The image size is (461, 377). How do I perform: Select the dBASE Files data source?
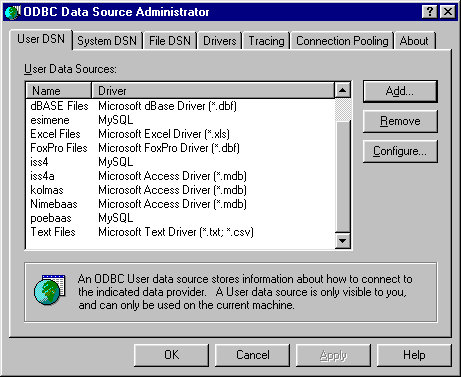[x=59, y=106]
